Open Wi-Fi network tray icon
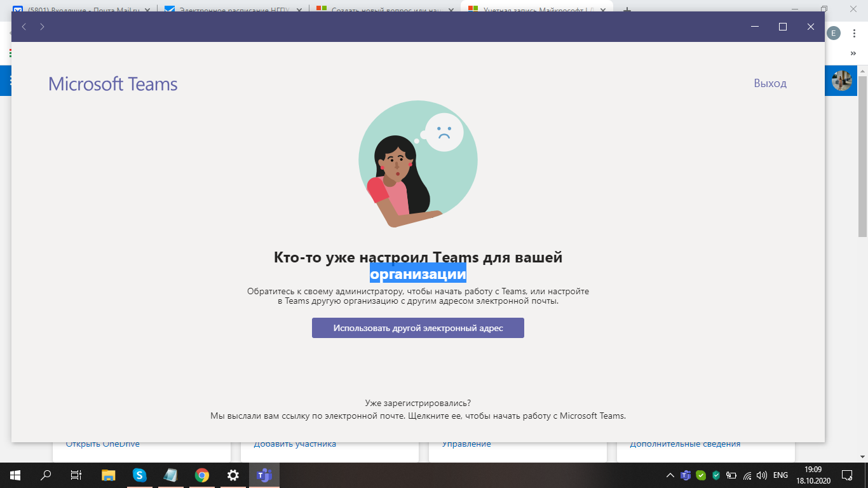868x488 pixels. click(747, 475)
